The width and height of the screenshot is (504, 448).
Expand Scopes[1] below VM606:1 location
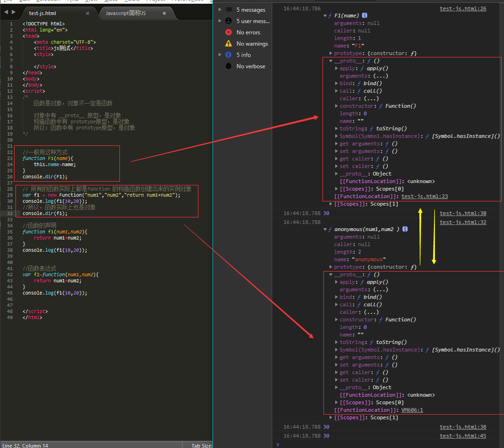[x=331, y=417]
